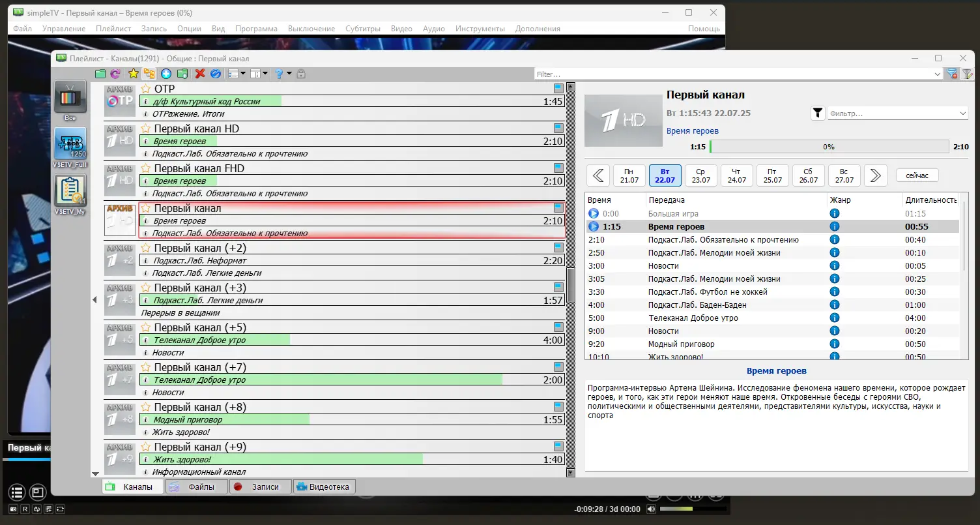Click the yellow star favorites toolbar icon

(x=134, y=74)
